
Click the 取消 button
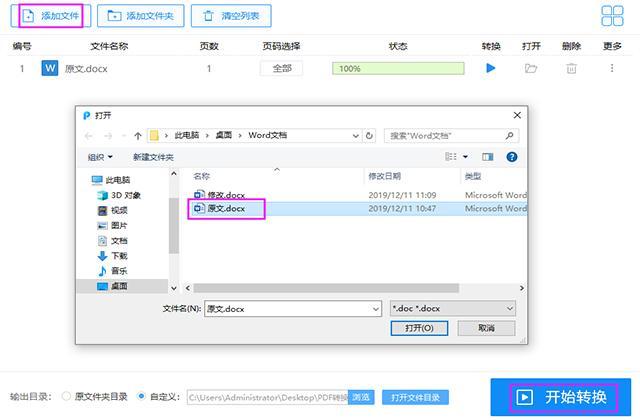486,328
